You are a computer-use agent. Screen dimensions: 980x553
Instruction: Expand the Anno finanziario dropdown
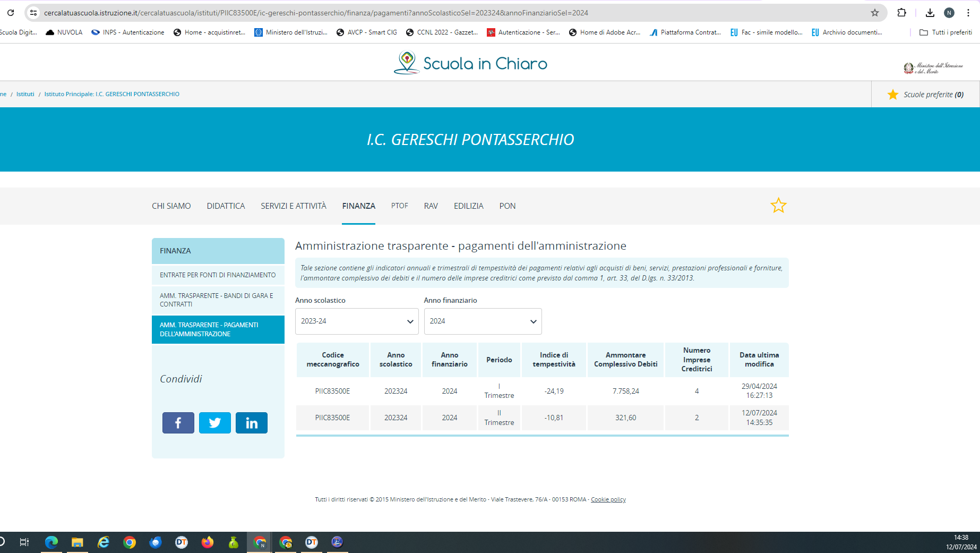(483, 321)
